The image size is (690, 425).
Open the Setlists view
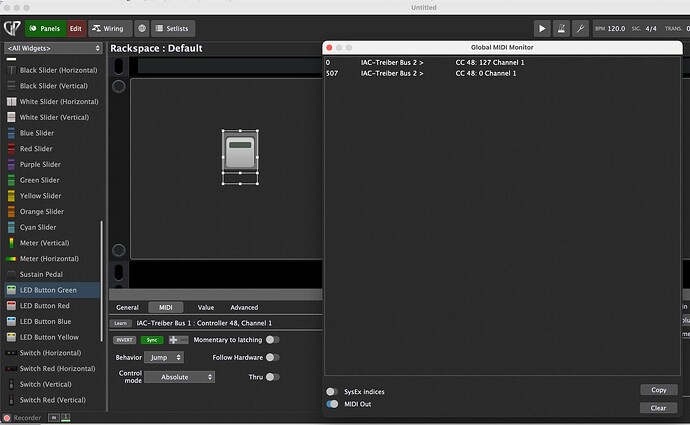click(173, 29)
